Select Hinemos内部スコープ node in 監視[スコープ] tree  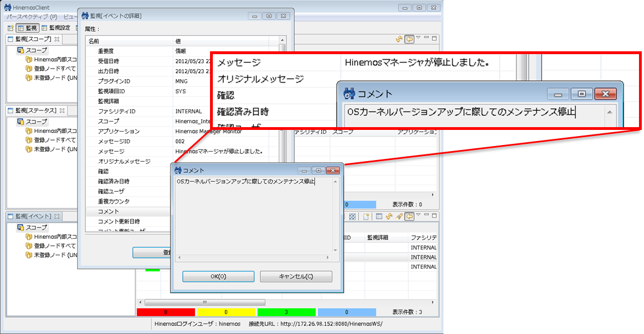point(51,59)
